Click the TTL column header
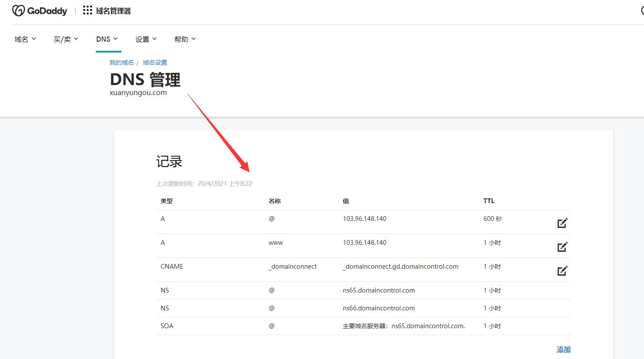Image resolution: width=644 pixels, height=359 pixels. click(489, 201)
